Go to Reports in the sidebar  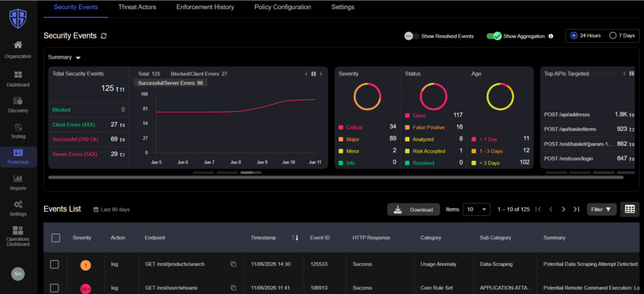click(x=18, y=182)
